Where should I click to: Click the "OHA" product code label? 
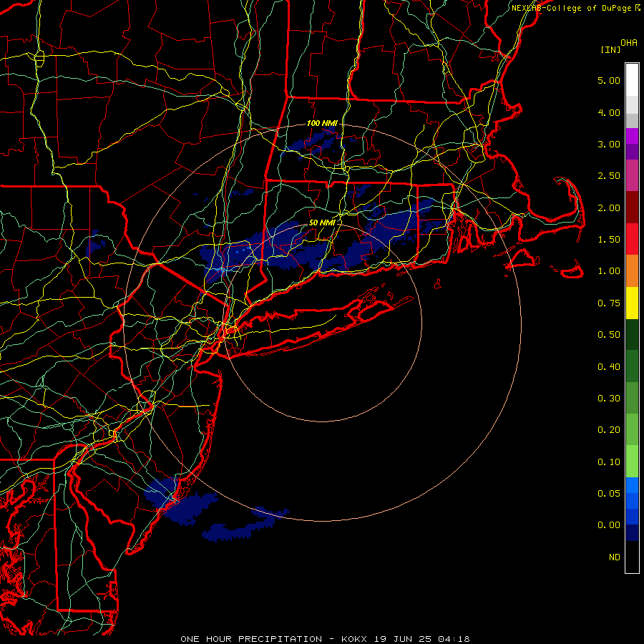[x=629, y=43]
